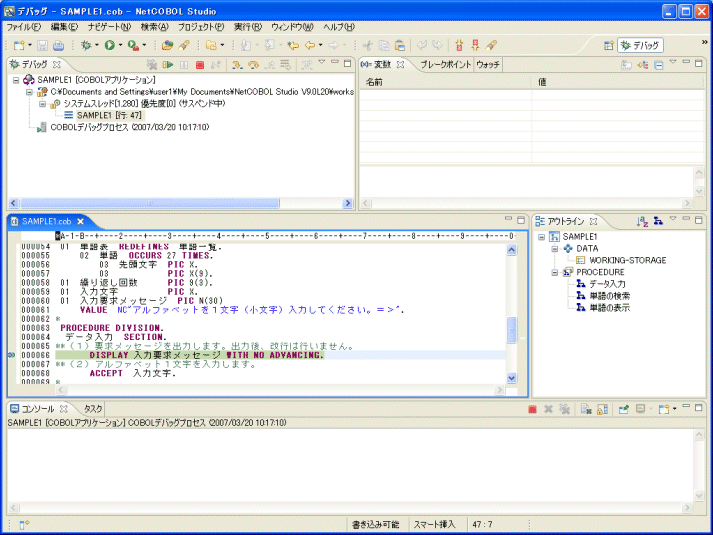713x535 pixels.
Task: Click the 実行(R) menu
Action: (248, 27)
